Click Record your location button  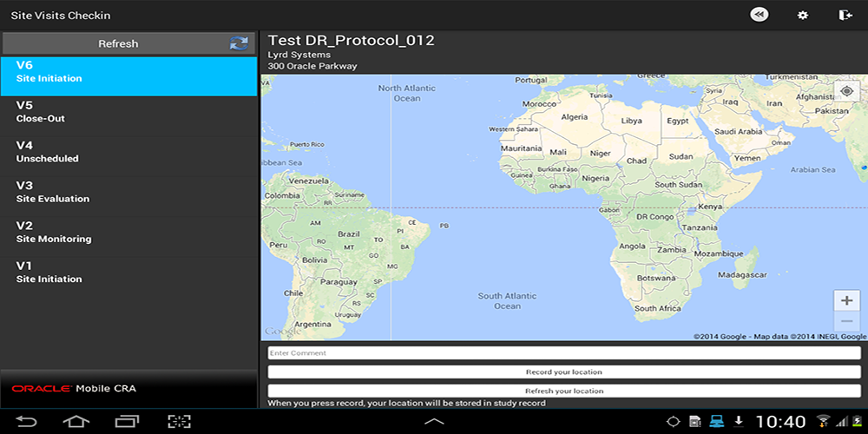pyautogui.click(x=564, y=372)
